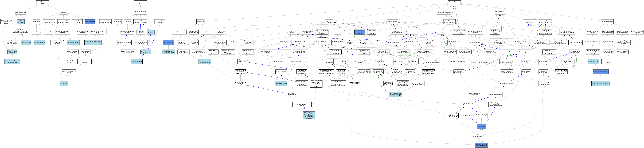The height and width of the screenshot is (148, 644).
Task: Select the heterocyclic compound binding node
Action: pyautogui.click(x=49, y=22)
